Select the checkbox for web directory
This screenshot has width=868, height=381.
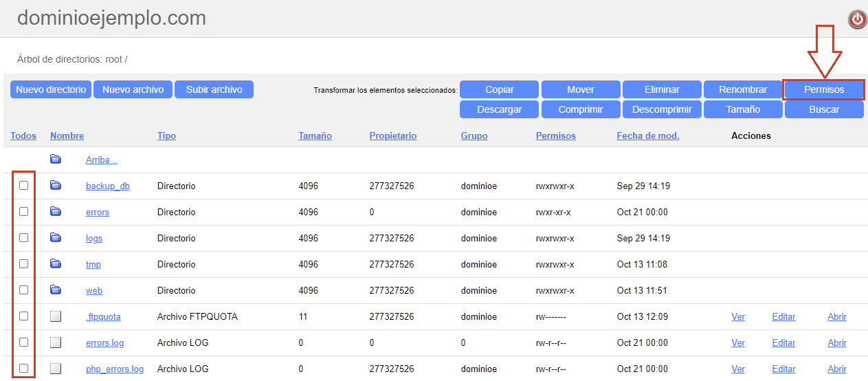point(24,290)
